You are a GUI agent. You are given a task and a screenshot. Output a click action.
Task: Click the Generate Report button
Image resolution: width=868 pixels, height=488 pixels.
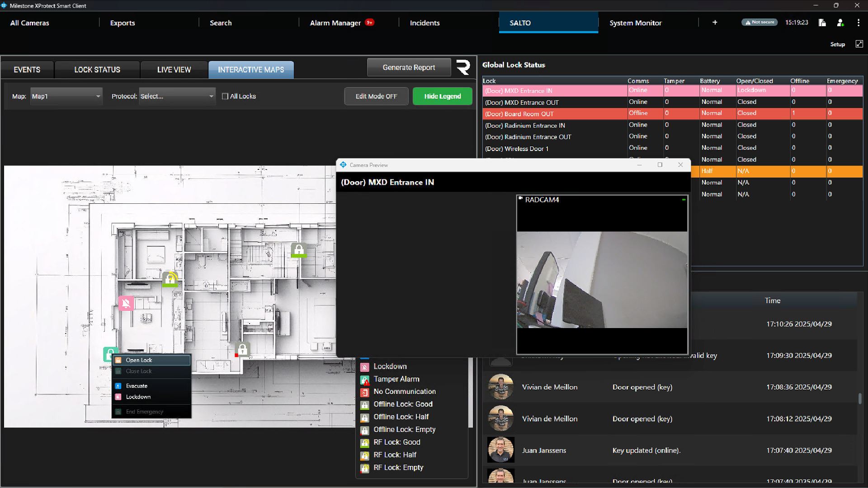[409, 67]
